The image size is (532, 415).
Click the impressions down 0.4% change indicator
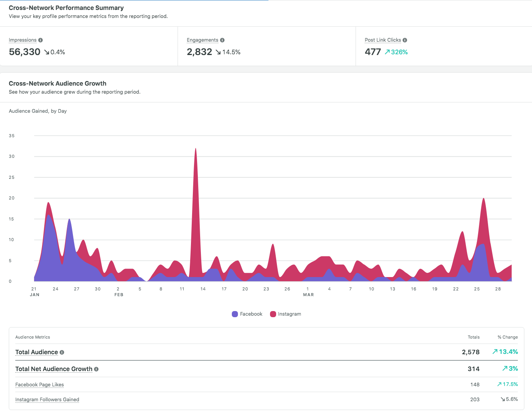pyautogui.click(x=54, y=52)
